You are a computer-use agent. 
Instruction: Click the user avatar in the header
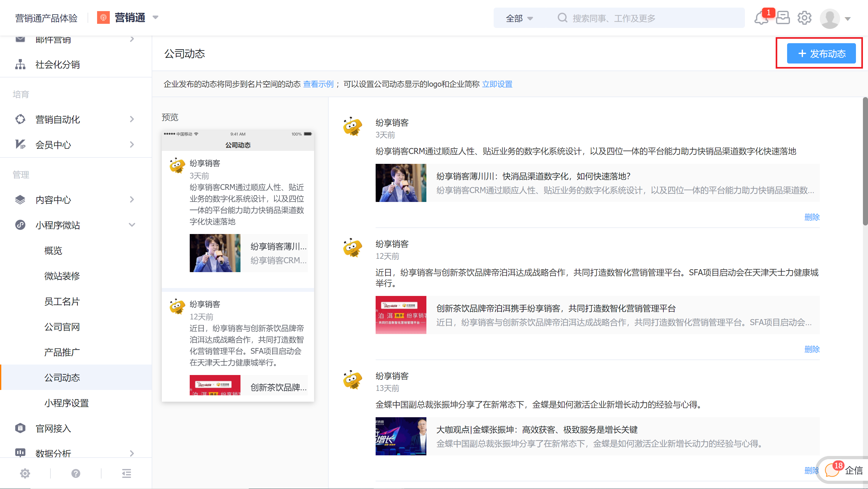click(829, 18)
